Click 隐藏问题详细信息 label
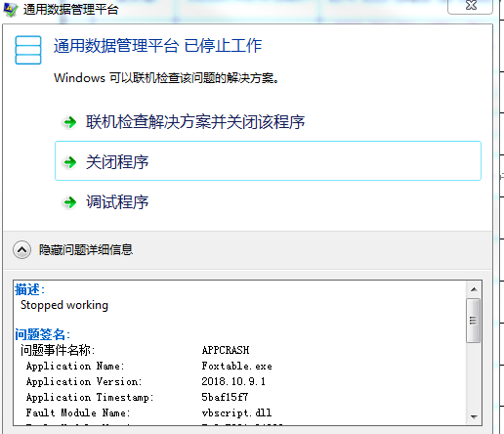Image resolution: width=504 pixels, height=434 pixels. tap(86, 250)
